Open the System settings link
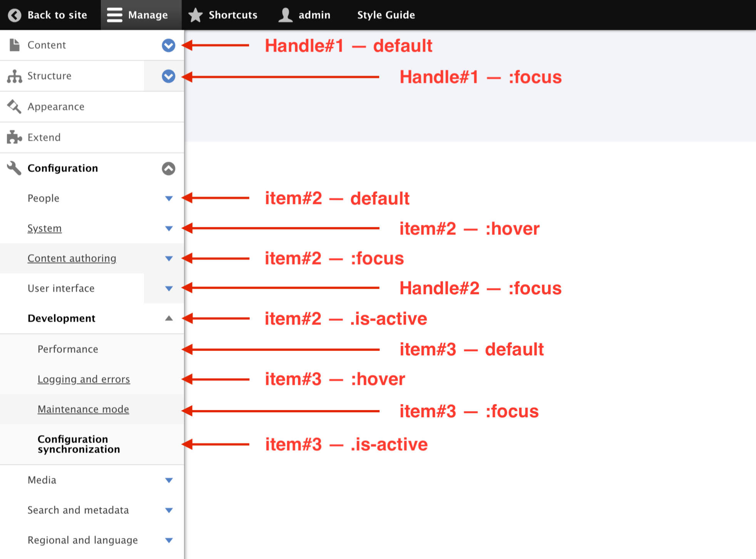The height and width of the screenshot is (559, 756). coord(44,228)
